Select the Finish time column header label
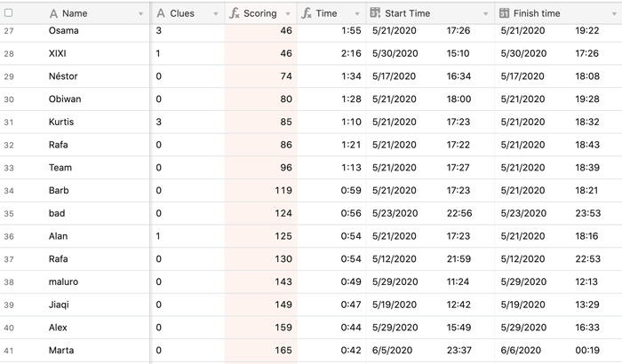The image size is (622, 364). click(537, 13)
